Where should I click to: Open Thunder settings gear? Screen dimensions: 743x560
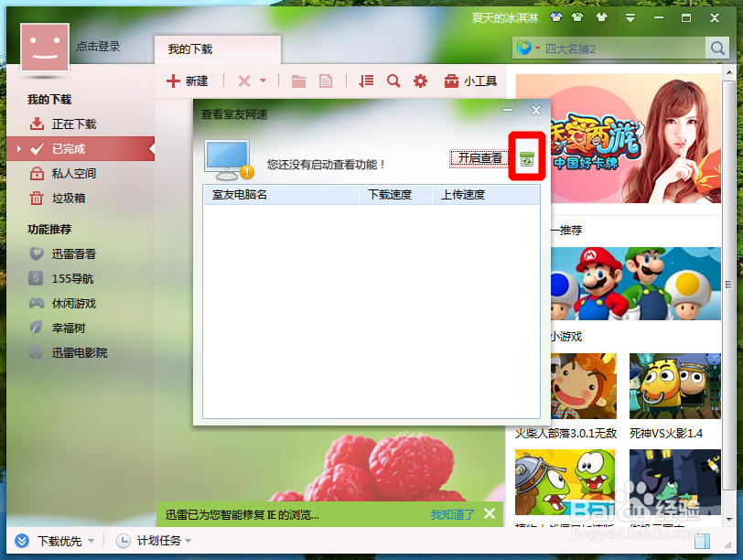point(420,81)
